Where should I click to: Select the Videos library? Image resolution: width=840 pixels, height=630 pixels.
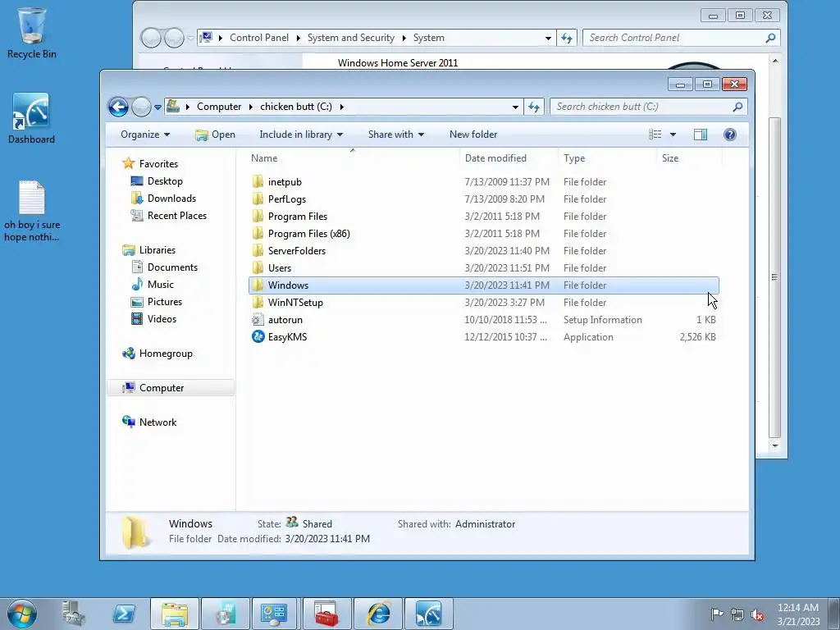(x=162, y=319)
